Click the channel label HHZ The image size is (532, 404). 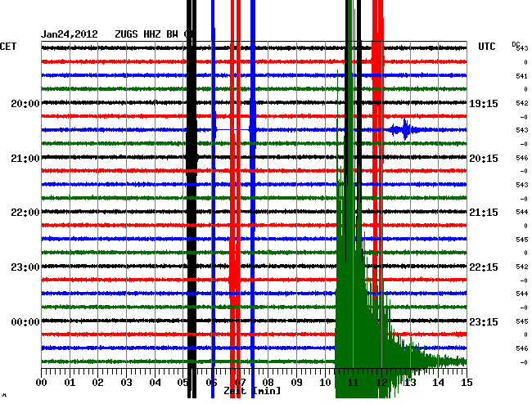click(152, 34)
